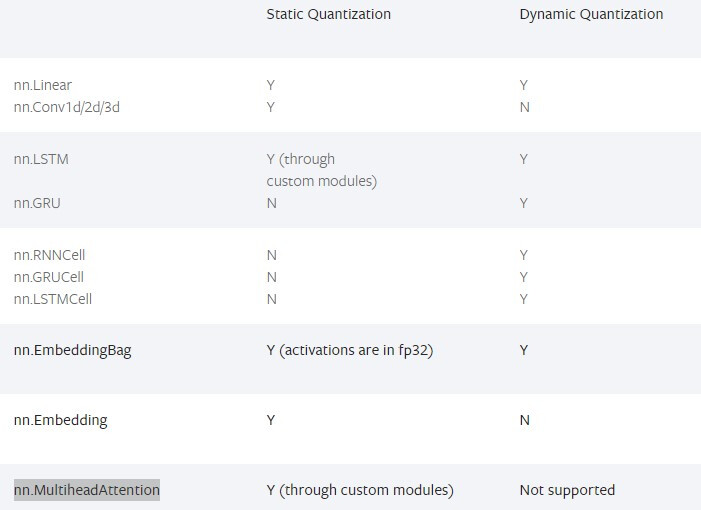The width and height of the screenshot is (701, 510).
Task: Click the nn.EmbeddingBag row label
Action: (72, 350)
